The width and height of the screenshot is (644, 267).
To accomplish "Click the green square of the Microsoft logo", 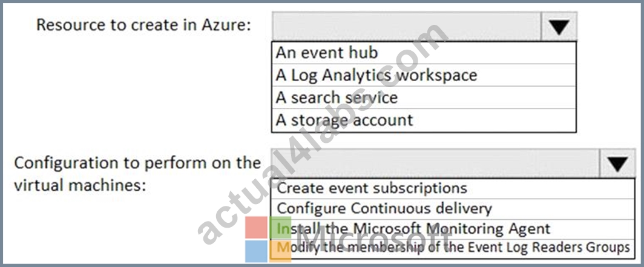I will coord(280,228).
